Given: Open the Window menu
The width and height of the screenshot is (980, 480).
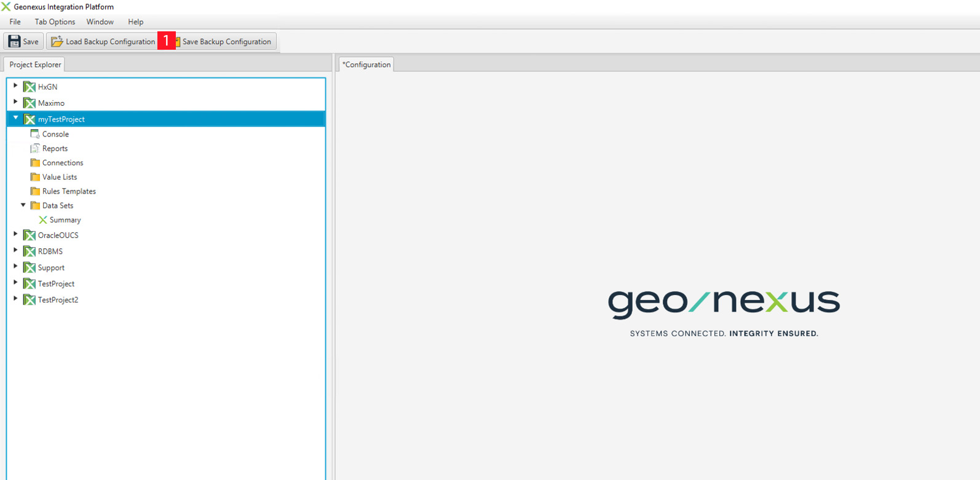Looking at the screenshot, I should pyautogui.click(x=100, y=22).
